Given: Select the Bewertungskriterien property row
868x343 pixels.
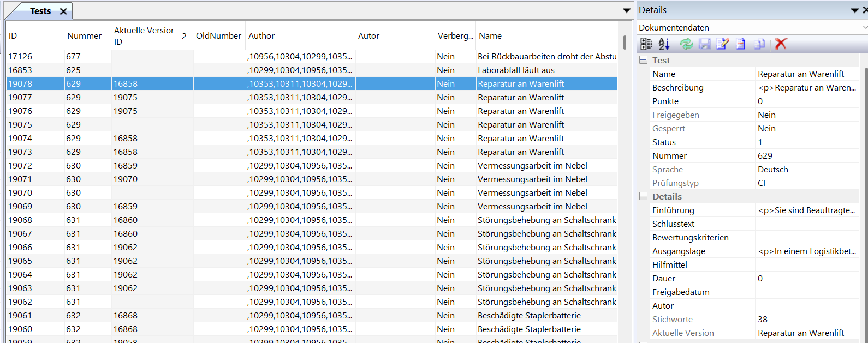Looking at the screenshot, I should point(754,237).
